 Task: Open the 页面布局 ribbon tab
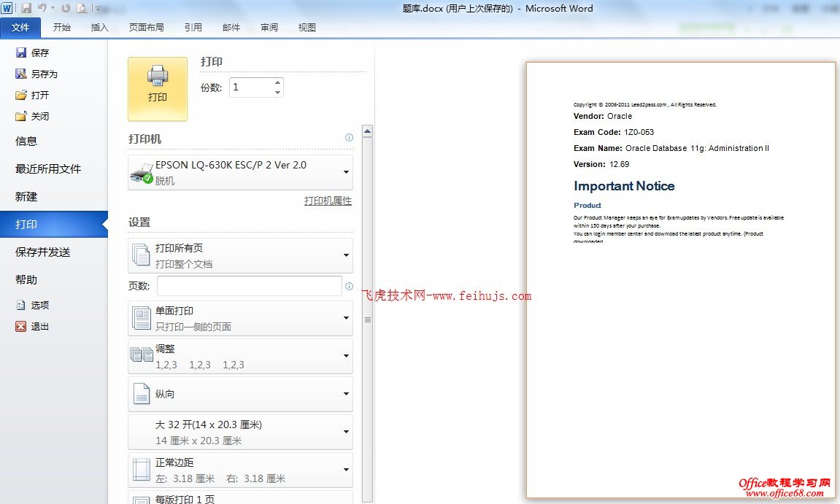tap(146, 27)
